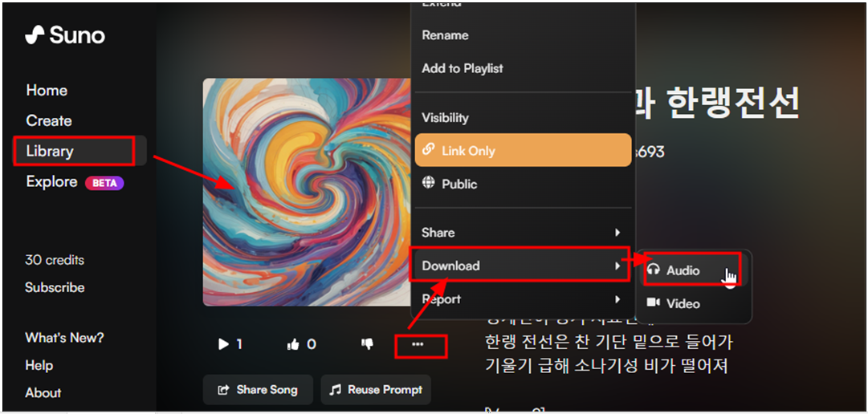This screenshot has height=414, width=868.
Task: Click the 30 credits text
Action: coord(55,260)
